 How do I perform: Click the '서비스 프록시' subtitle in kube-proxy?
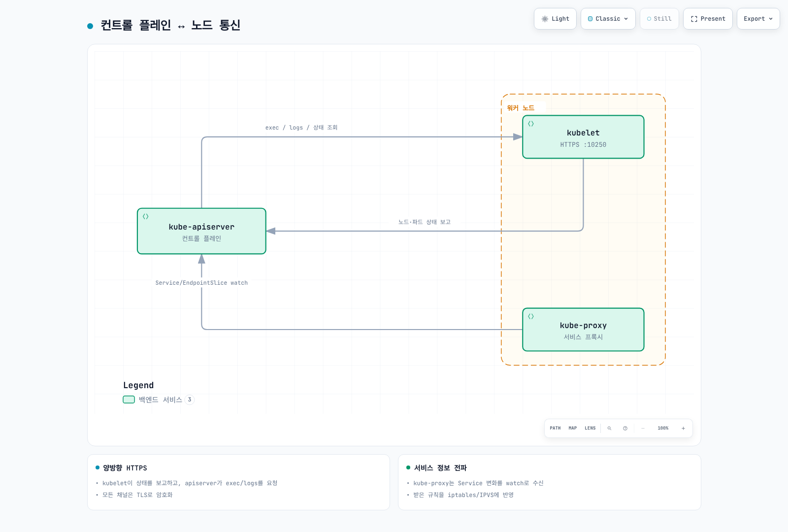coord(583,337)
